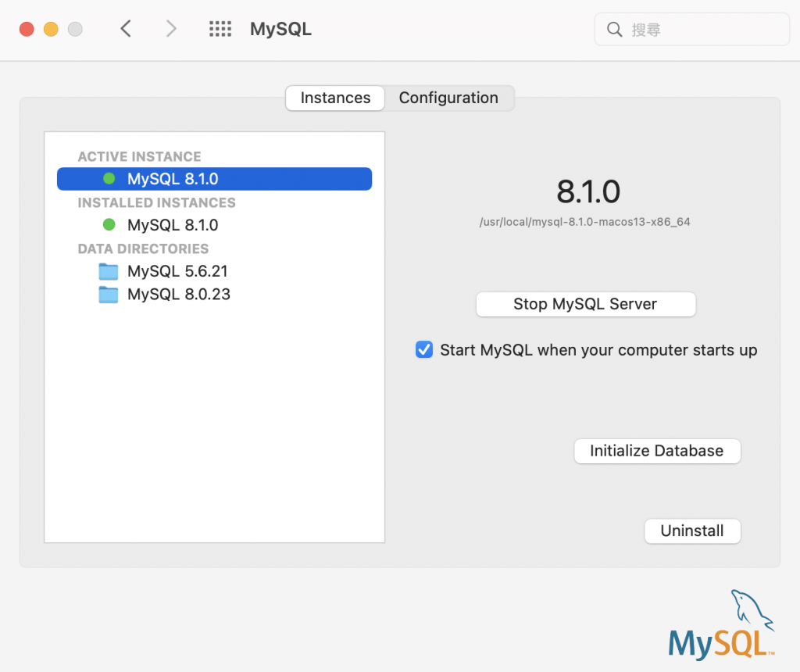Screen dimensions: 800x672
Task: Select active instance MySQL 8.1.0
Action: pos(214,179)
